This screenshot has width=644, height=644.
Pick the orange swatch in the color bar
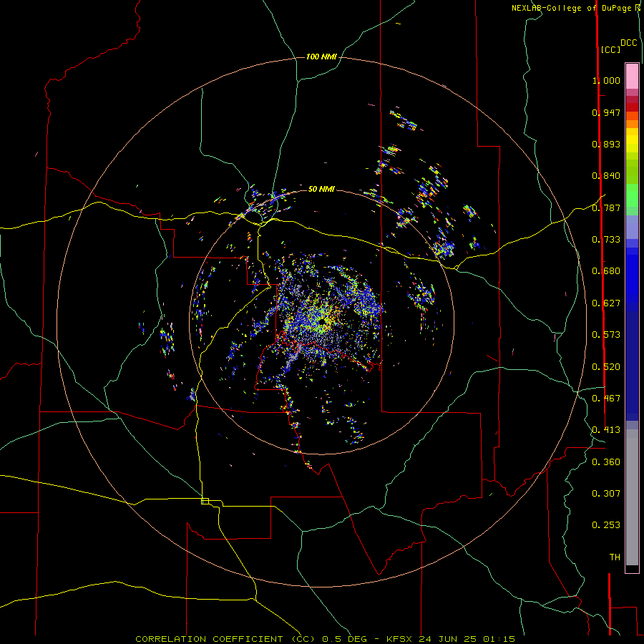coord(632,124)
